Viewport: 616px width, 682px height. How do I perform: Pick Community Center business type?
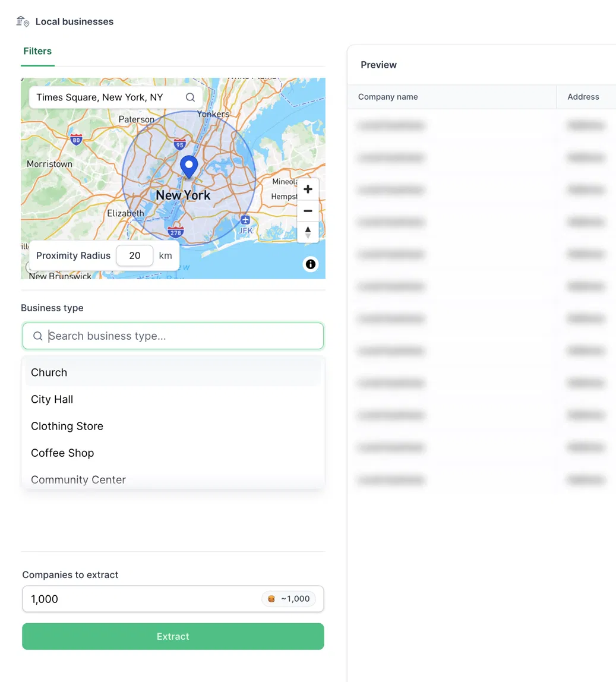[x=173, y=479]
